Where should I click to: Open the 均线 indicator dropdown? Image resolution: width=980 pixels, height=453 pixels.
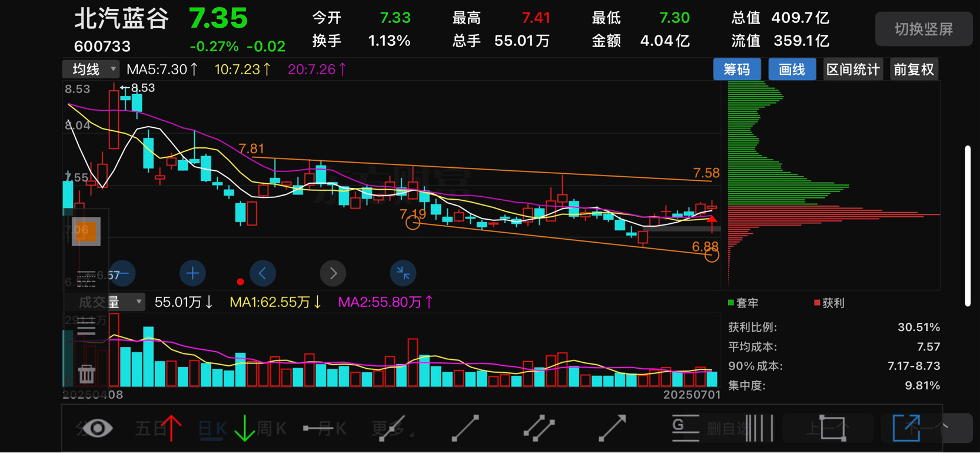pyautogui.click(x=92, y=70)
